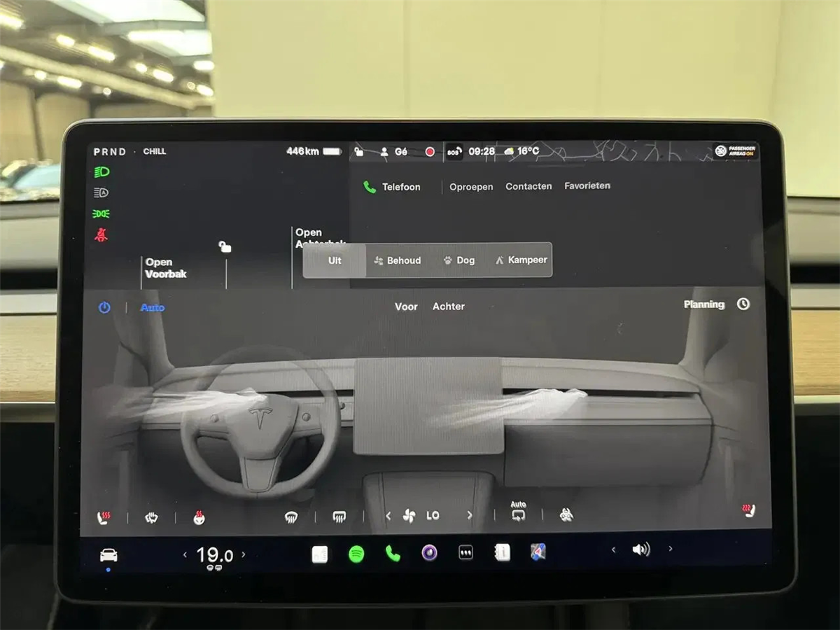
Task: Tap the green phone icon in the bottom bar
Action: point(393,554)
